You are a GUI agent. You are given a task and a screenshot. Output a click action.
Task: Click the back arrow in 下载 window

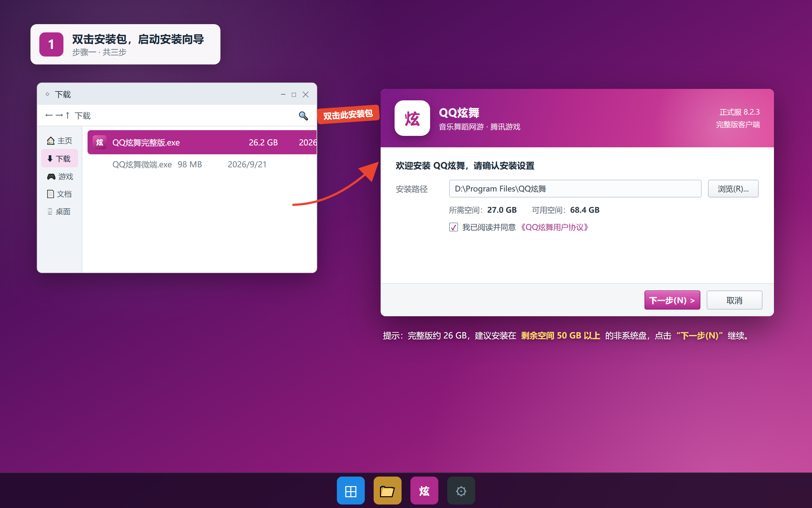[49, 115]
